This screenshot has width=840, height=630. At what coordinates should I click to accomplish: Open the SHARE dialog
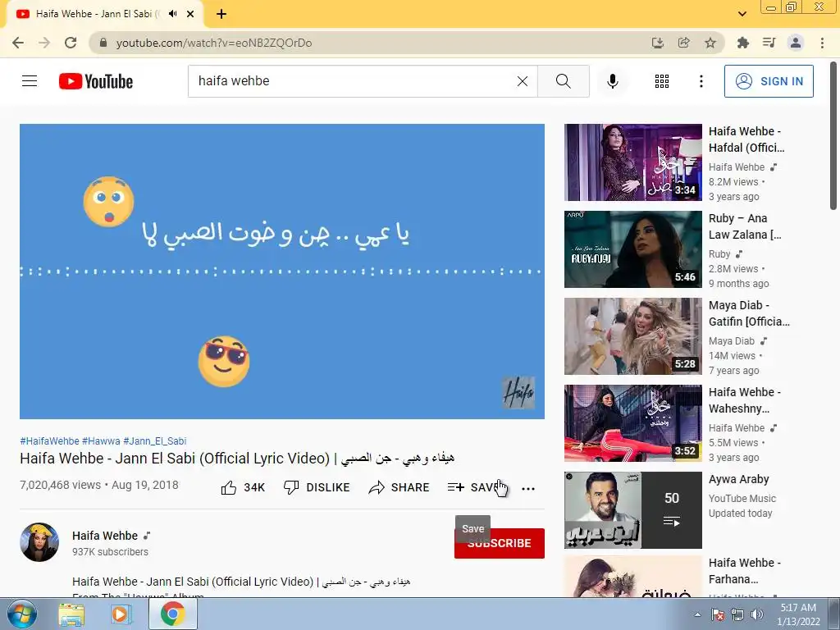coord(399,487)
